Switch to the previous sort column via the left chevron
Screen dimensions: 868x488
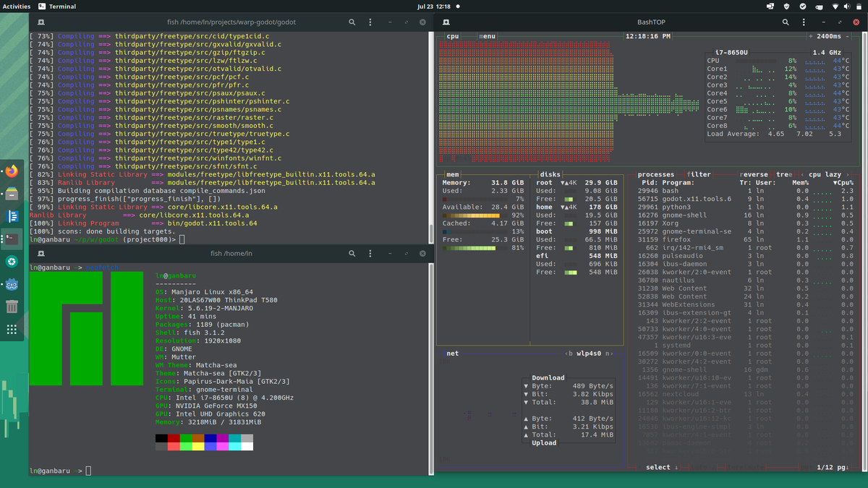(802, 174)
